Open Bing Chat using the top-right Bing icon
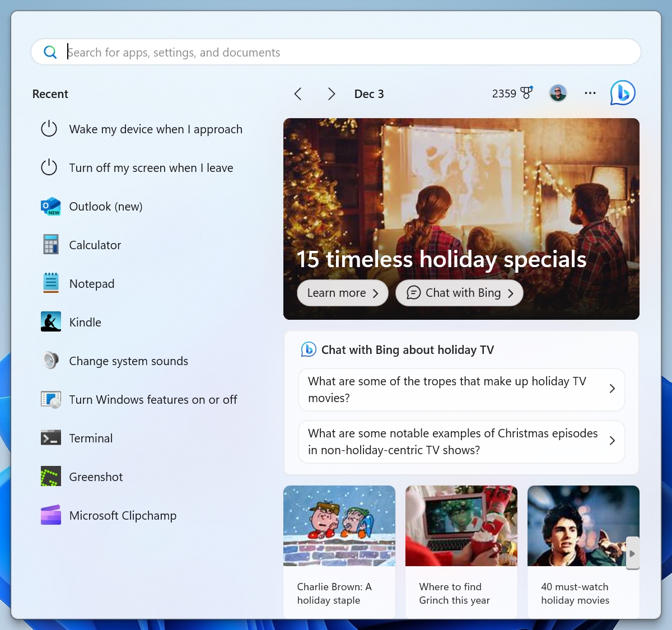The width and height of the screenshot is (672, 630). point(623,94)
